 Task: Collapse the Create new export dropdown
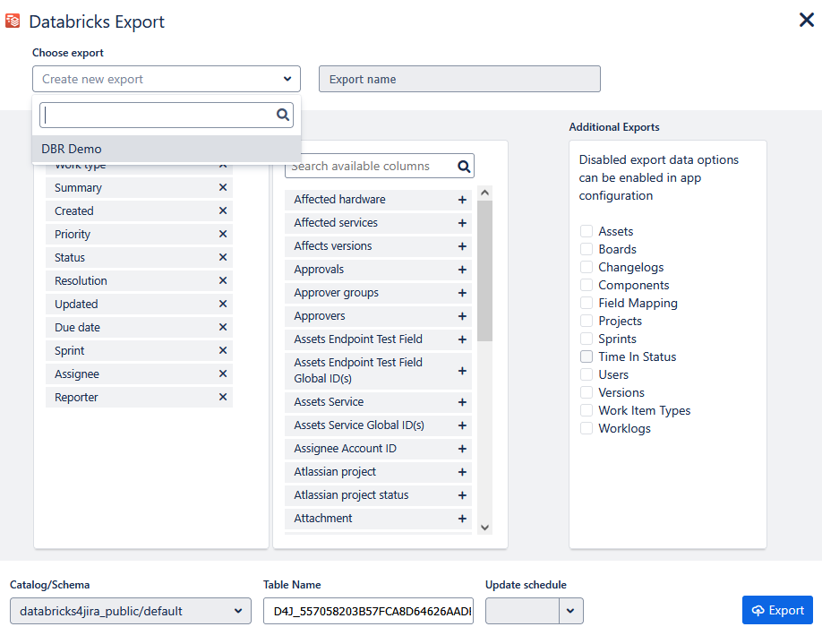(x=287, y=79)
